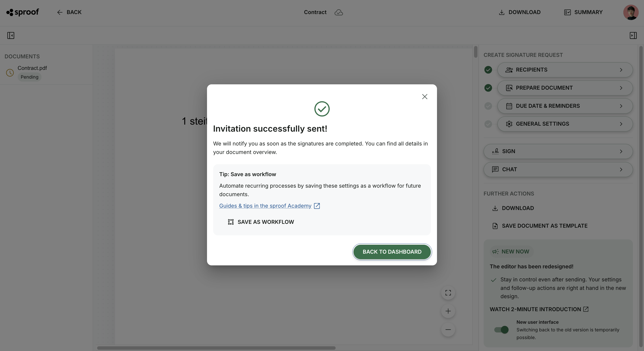
Task: Click the right sidebar vertical scrollbar
Action: click(x=641, y=197)
